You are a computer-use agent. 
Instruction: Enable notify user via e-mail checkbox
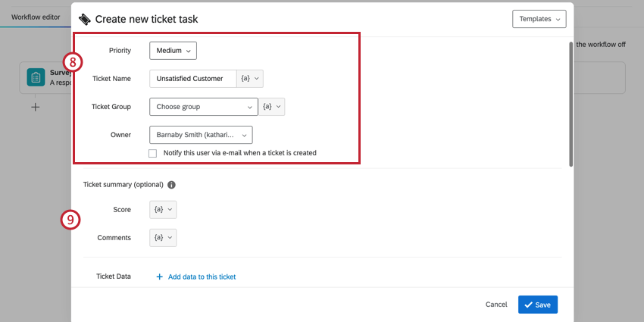[153, 153]
